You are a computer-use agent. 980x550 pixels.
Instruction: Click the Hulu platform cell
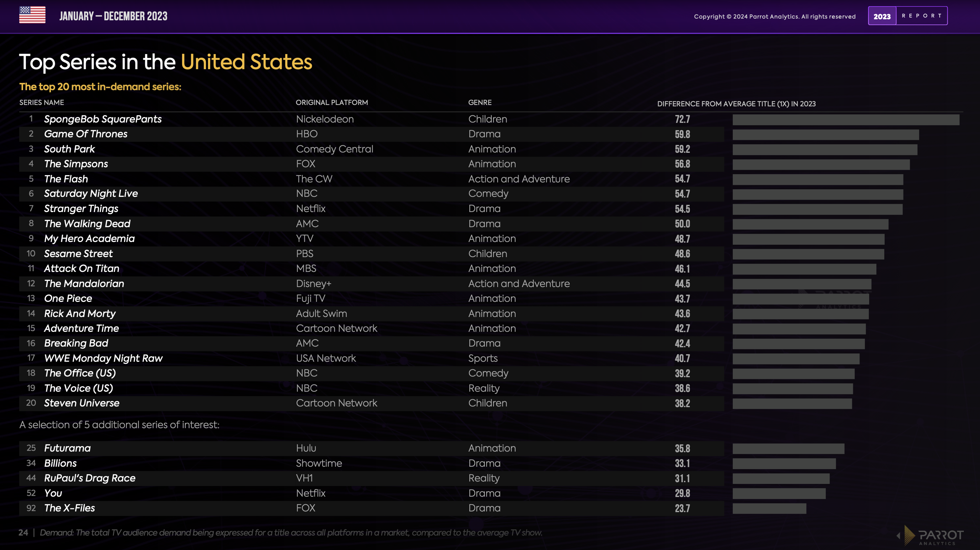pyautogui.click(x=306, y=448)
